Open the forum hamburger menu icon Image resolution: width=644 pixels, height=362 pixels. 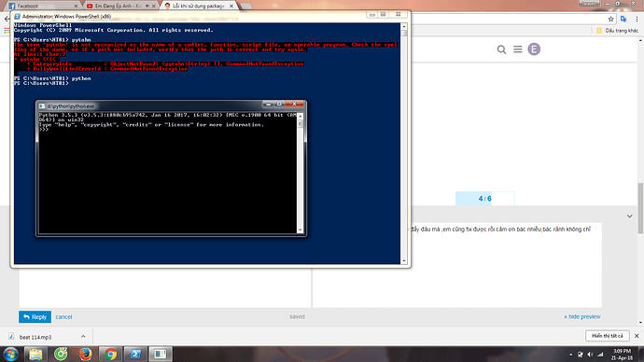click(517, 49)
